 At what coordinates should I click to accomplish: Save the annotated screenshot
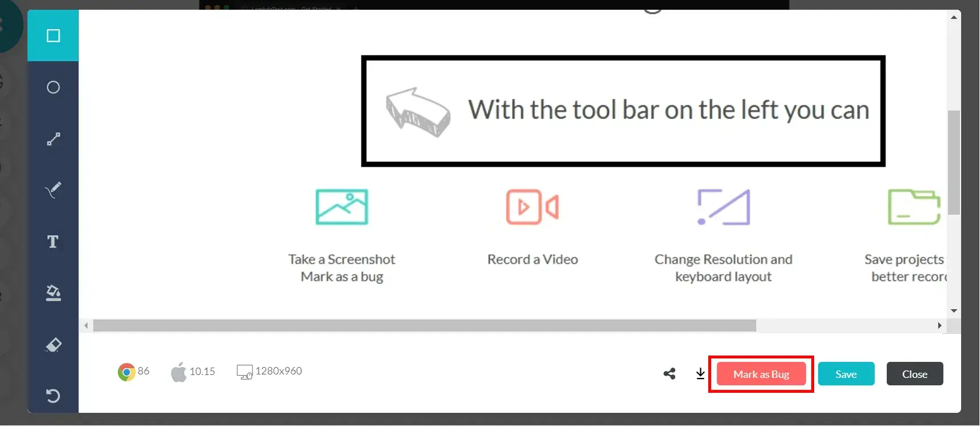(846, 374)
